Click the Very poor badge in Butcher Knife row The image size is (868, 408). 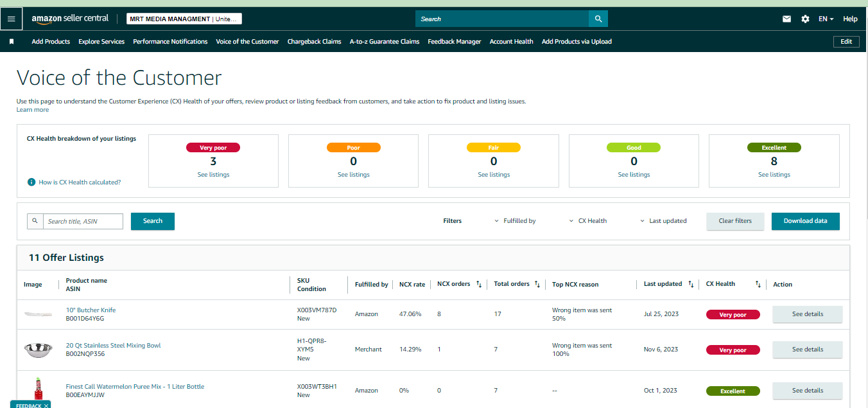pos(733,315)
